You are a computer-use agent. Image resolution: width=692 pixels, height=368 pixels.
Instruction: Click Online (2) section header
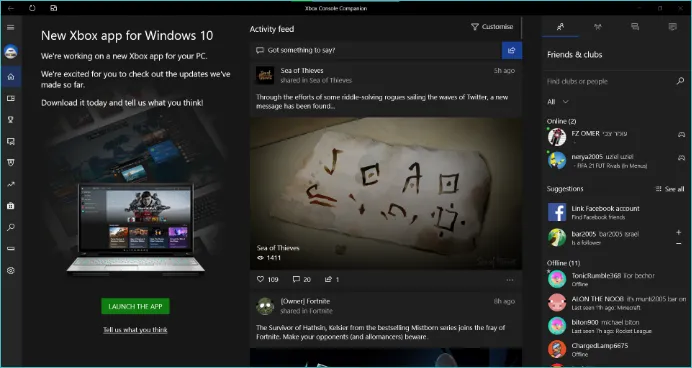coord(561,121)
